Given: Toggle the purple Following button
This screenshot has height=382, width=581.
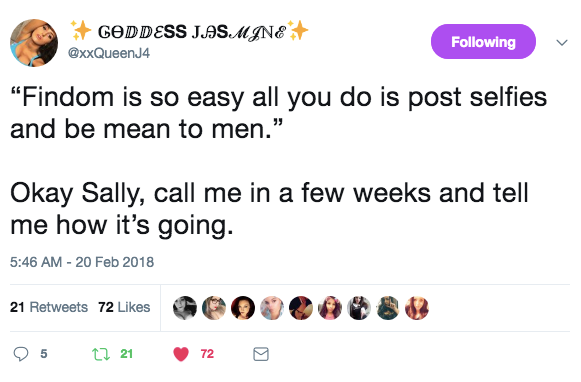Looking at the screenshot, I should click(x=483, y=42).
